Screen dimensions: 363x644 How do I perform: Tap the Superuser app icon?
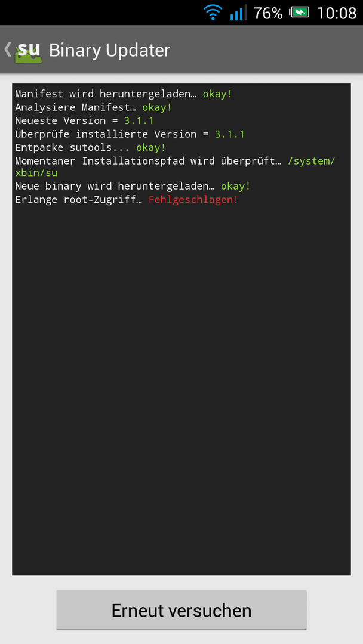(x=29, y=51)
